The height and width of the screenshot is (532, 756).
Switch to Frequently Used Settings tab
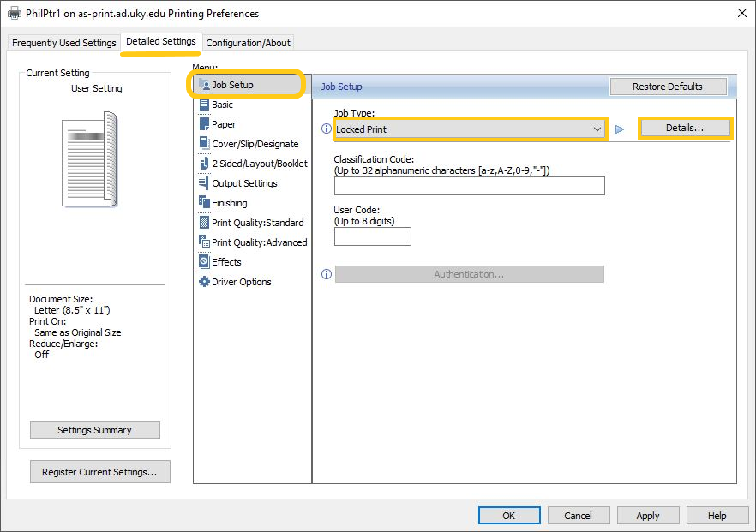click(x=64, y=43)
